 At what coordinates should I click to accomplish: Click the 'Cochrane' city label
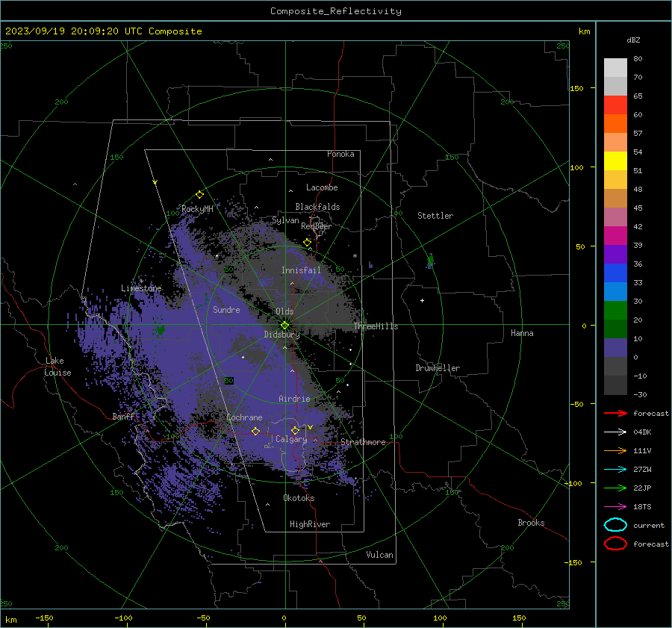click(x=244, y=417)
